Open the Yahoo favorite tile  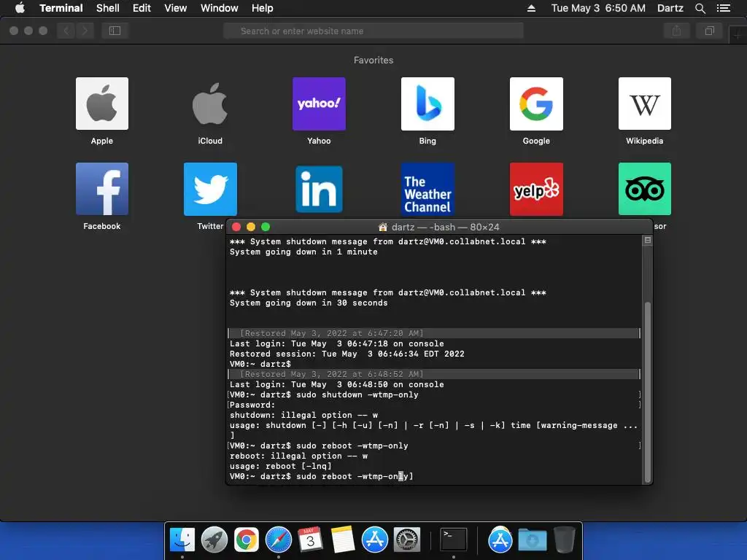click(x=319, y=104)
